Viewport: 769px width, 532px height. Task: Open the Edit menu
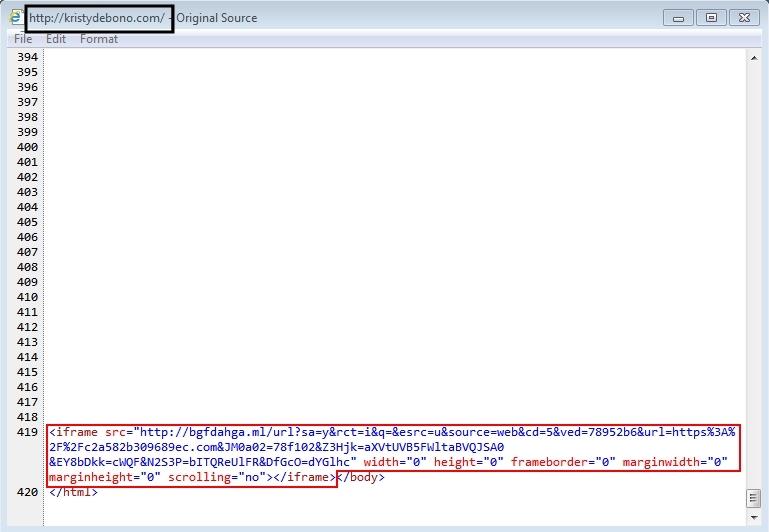pos(56,39)
